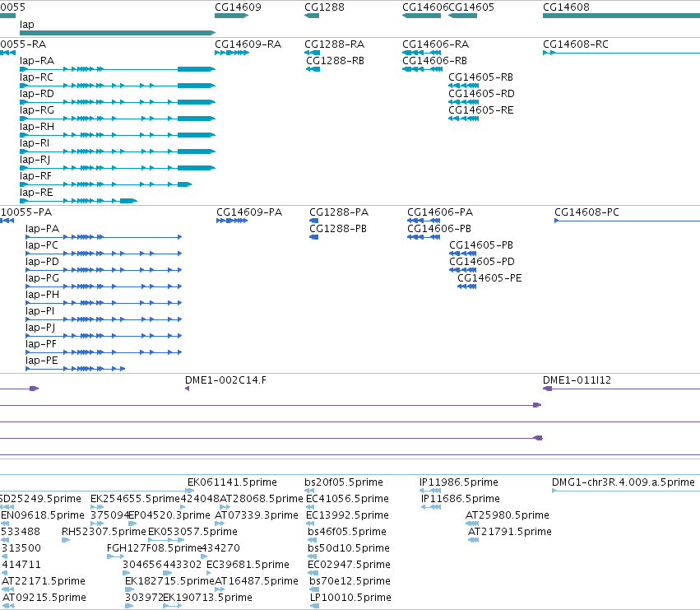Screen dimensions: 700x610
Task: Click protein lap-PD
Action: [x=43, y=262]
